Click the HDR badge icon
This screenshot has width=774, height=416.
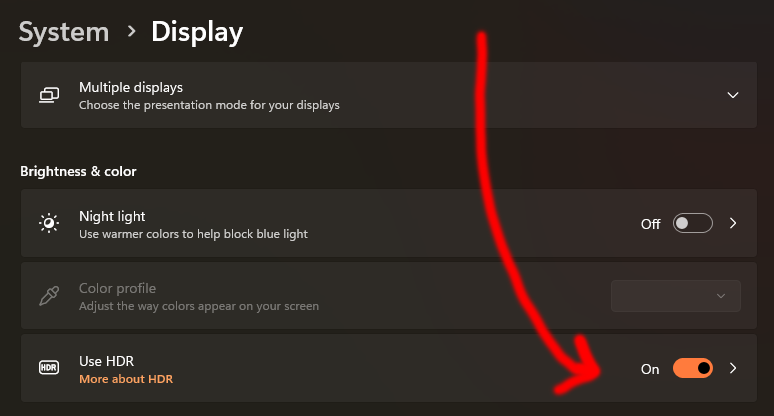pos(49,368)
